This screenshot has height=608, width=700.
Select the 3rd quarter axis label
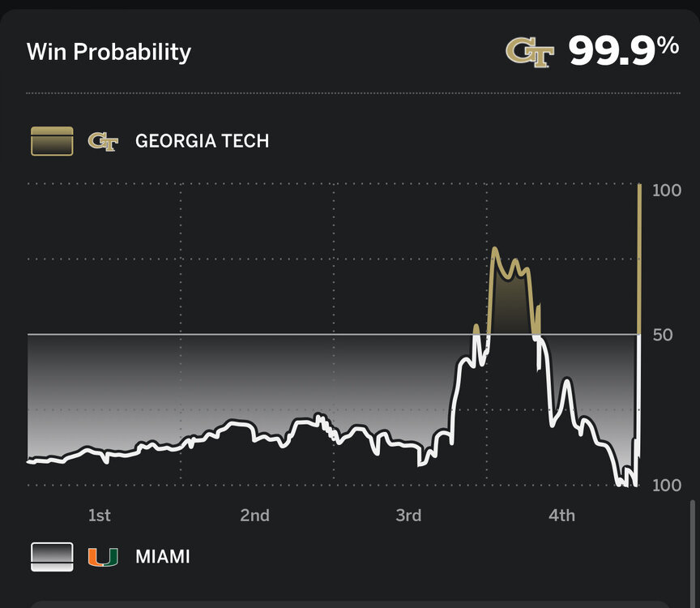[408, 516]
